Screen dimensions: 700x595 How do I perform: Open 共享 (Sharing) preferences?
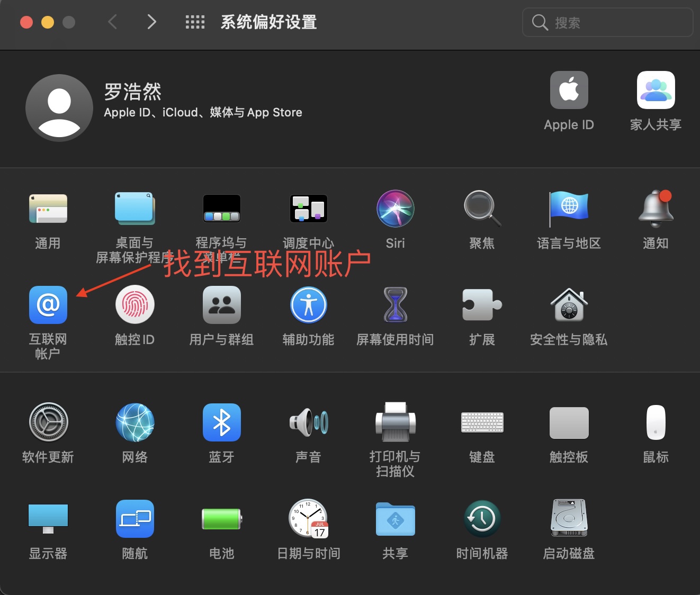tap(395, 519)
